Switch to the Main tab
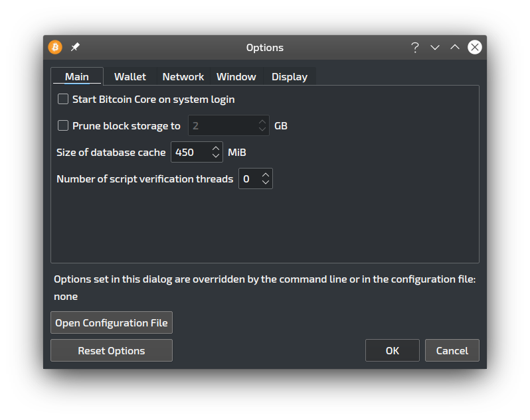 77,76
